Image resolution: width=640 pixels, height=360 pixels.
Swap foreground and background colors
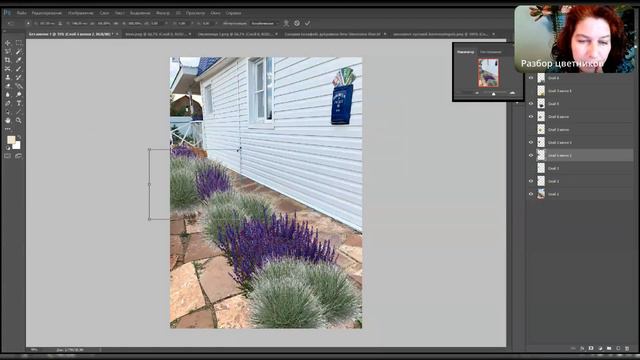click(19, 137)
